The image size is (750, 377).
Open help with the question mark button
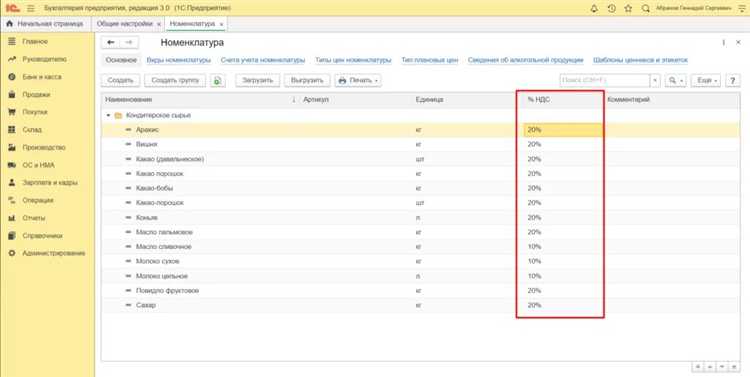[732, 80]
